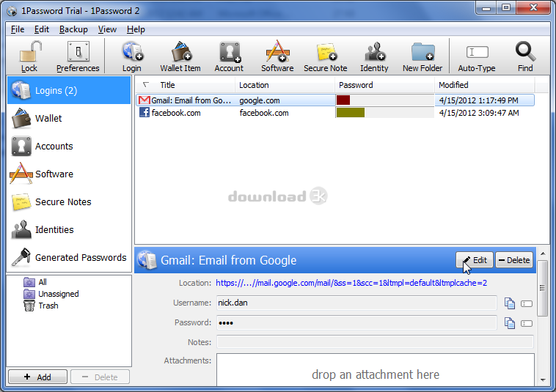Auto-type the password field value
Screen dimensions: 556x392
[x=527, y=323]
